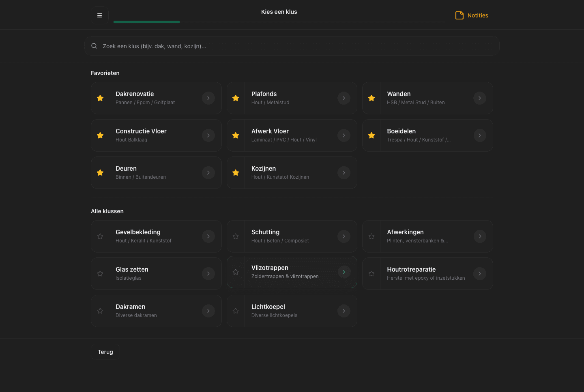
Task: Choose the Afwerkingen job card
Action: [x=422, y=236]
